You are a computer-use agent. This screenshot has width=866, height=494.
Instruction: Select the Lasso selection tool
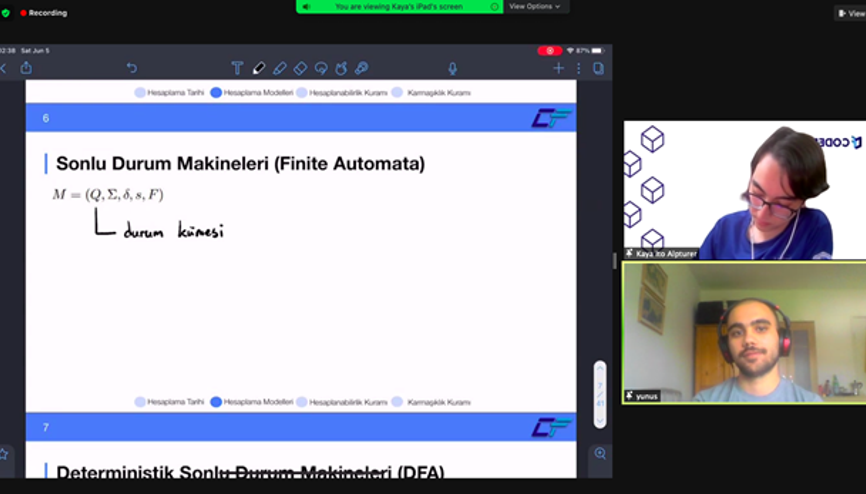point(321,68)
